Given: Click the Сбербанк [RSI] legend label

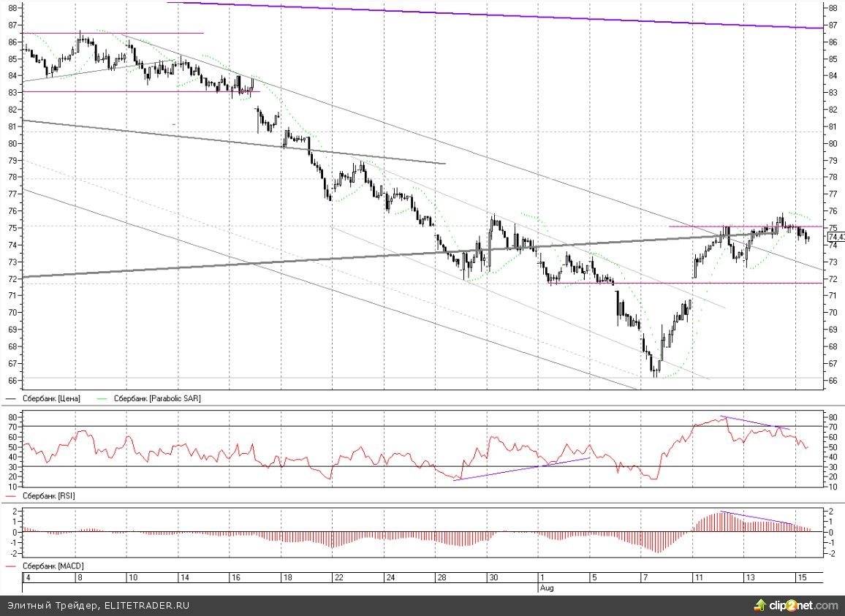Looking at the screenshot, I should 50,495.
